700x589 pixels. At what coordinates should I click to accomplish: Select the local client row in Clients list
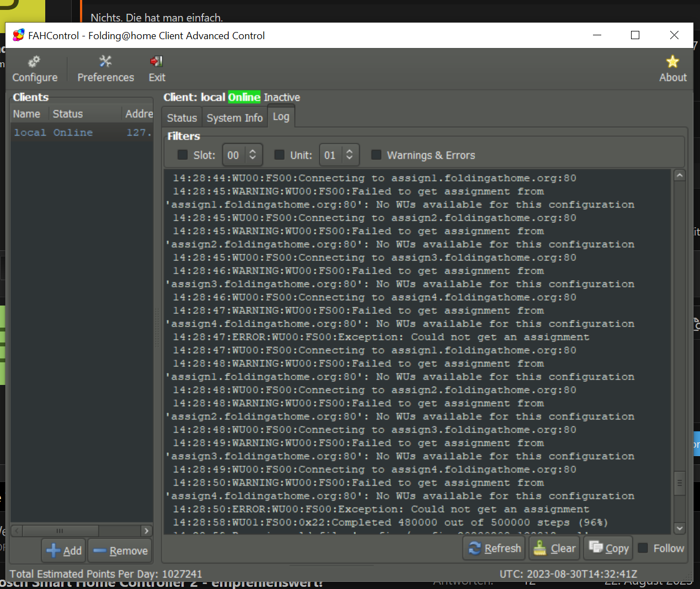click(66, 132)
